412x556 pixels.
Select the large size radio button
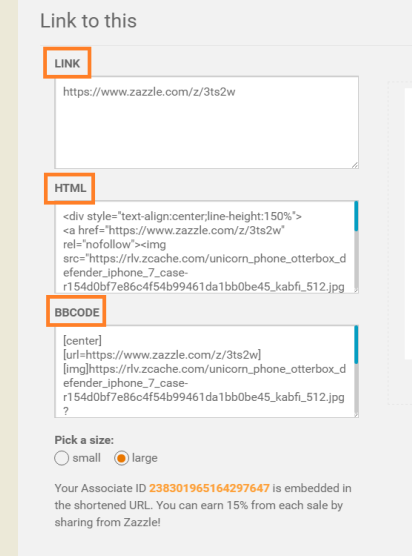click(x=121, y=458)
